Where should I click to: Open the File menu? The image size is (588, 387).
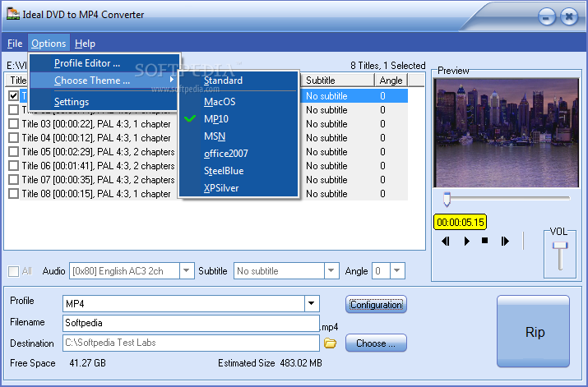pos(15,44)
